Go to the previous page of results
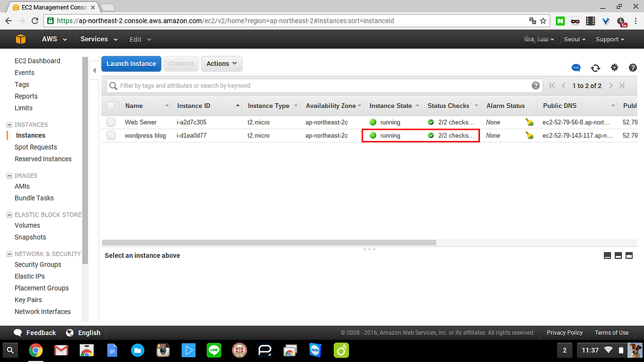Screen dimensions: 644x362 tap(563, 86)
